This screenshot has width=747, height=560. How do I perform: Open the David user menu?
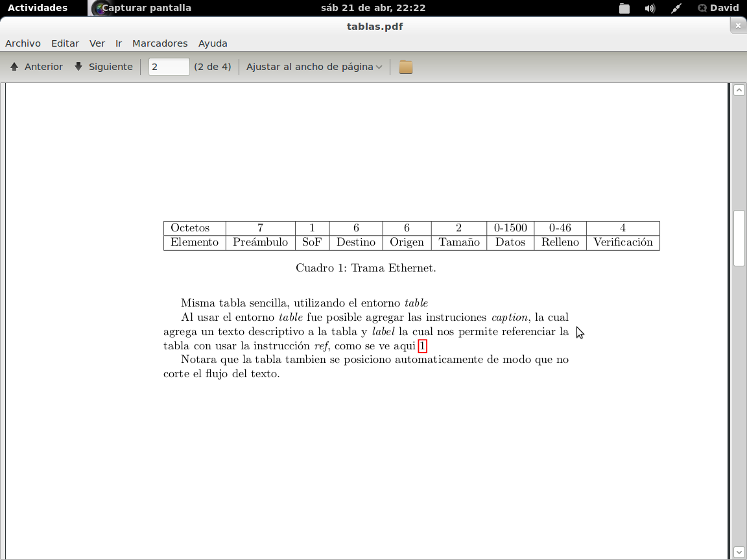[718, 8]
